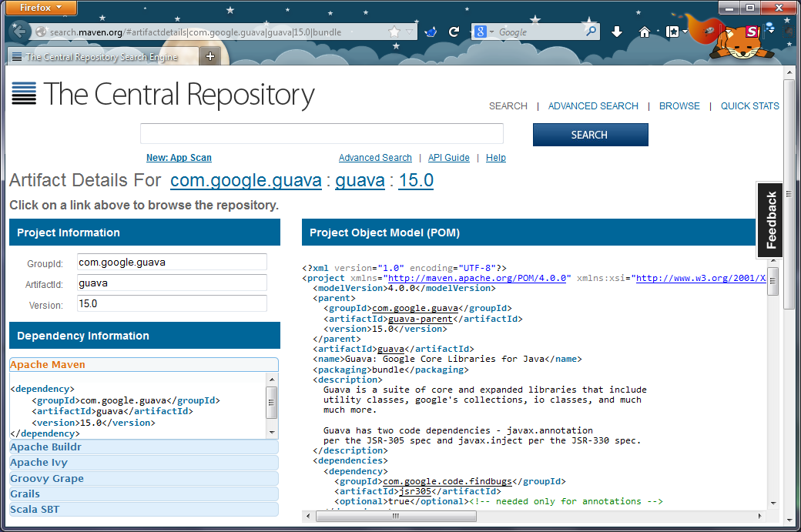Open the Firefox menu button
Image resolution: width=801 pixels, height=532 pixels.
click(x=40, y=8)
